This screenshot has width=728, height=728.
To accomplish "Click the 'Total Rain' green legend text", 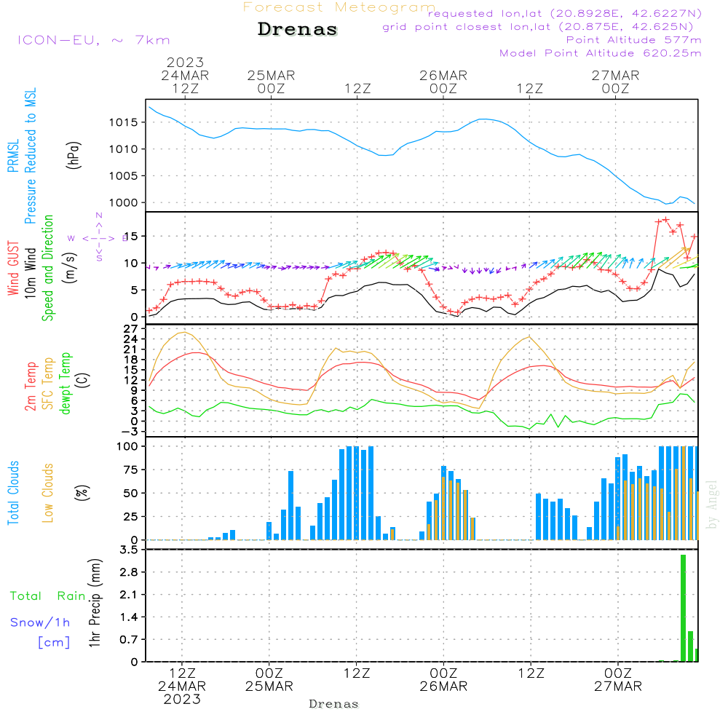I will [48, 596].
